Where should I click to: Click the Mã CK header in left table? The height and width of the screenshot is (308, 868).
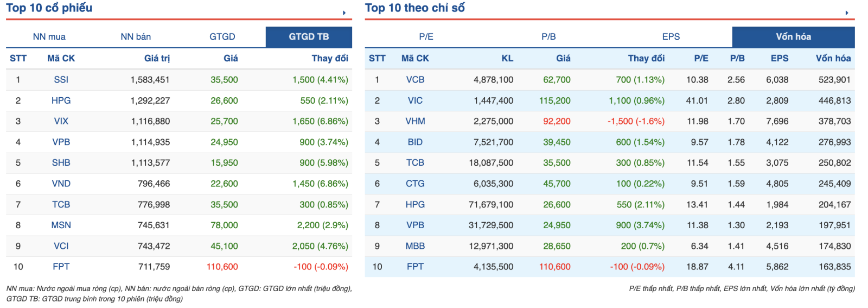point(61,58)
